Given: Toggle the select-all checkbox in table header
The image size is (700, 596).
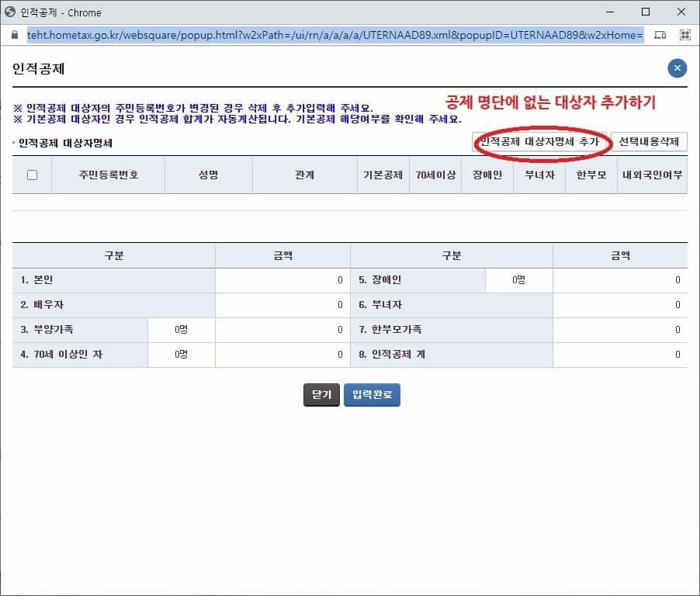Looking at the screenshot, I should tap(32, 175).
